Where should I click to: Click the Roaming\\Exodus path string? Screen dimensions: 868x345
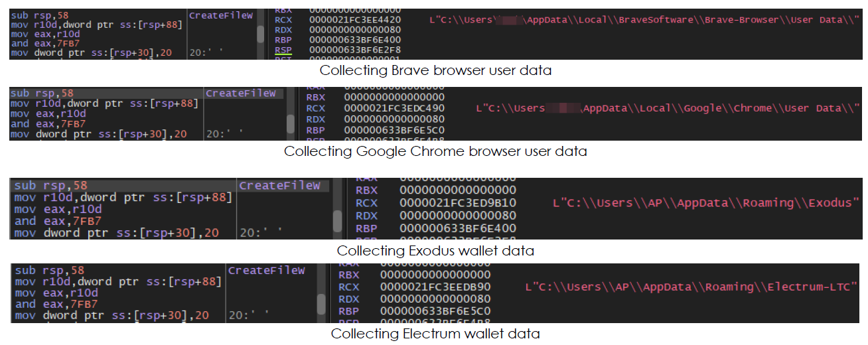coord(706,203)
